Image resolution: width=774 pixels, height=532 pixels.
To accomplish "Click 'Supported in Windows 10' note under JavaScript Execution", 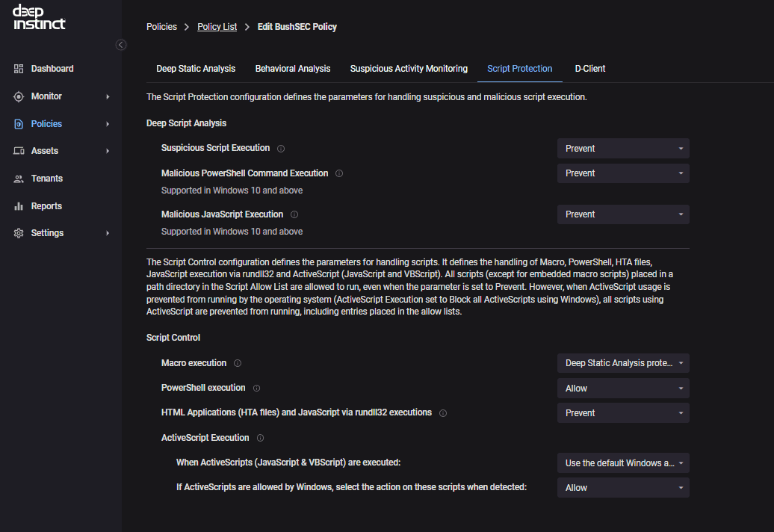I will tap(232, 232).
